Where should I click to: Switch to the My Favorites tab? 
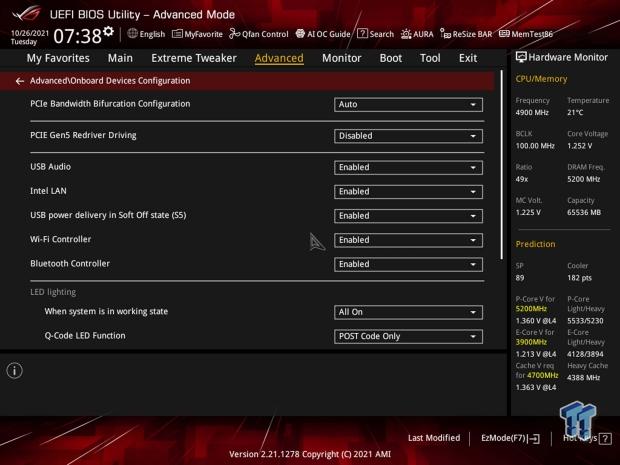[58, 58]
